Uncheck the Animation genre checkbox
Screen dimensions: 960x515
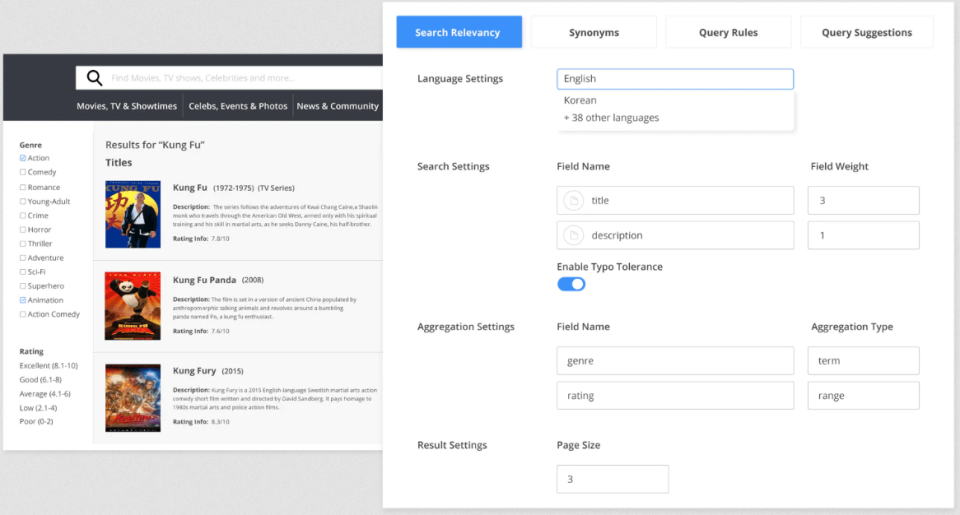[23, 300]
